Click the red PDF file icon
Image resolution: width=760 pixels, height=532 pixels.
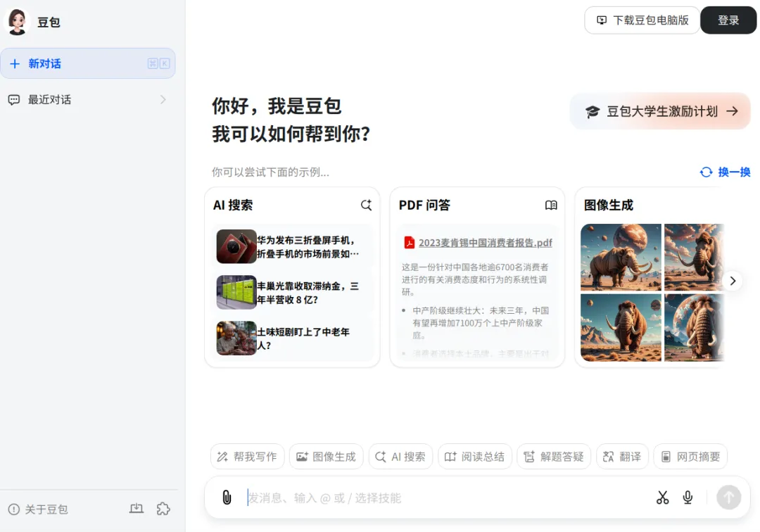tap(410, 242)
